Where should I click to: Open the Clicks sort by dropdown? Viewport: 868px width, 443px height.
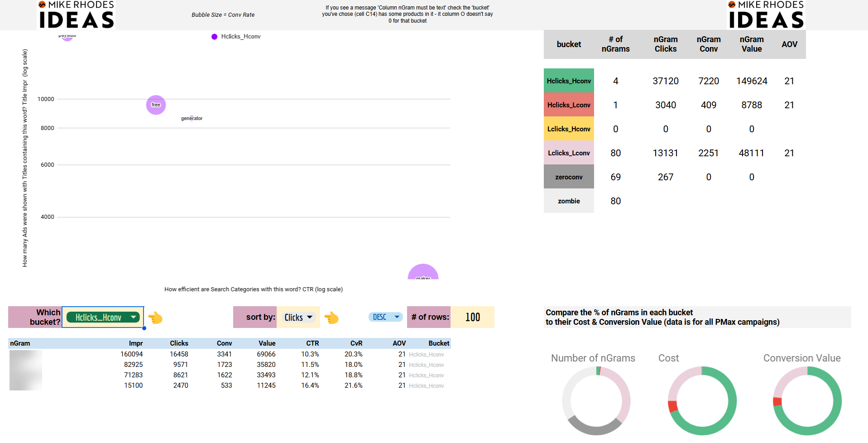298,318
